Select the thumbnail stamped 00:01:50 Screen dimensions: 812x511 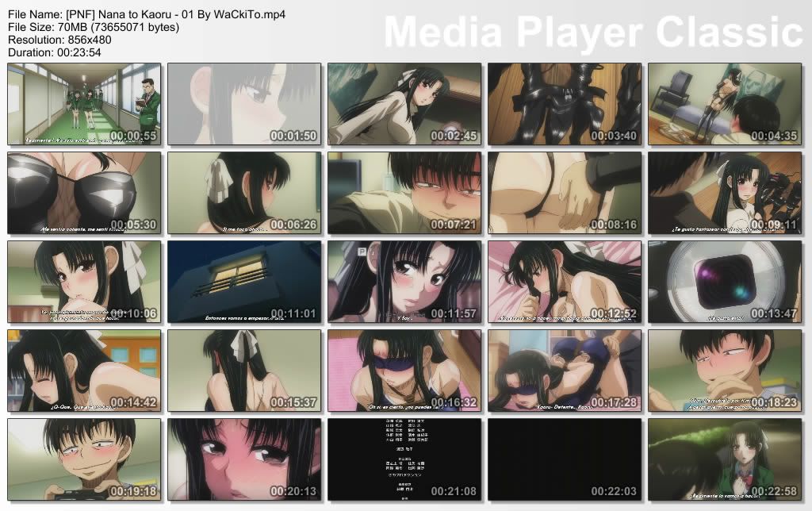coord(244,104)
